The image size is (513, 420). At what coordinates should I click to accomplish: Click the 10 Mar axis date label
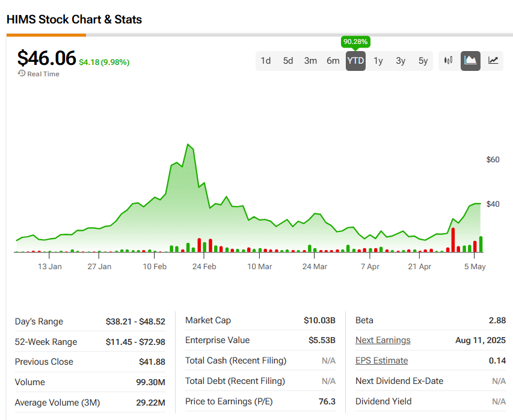click(259, 266)
